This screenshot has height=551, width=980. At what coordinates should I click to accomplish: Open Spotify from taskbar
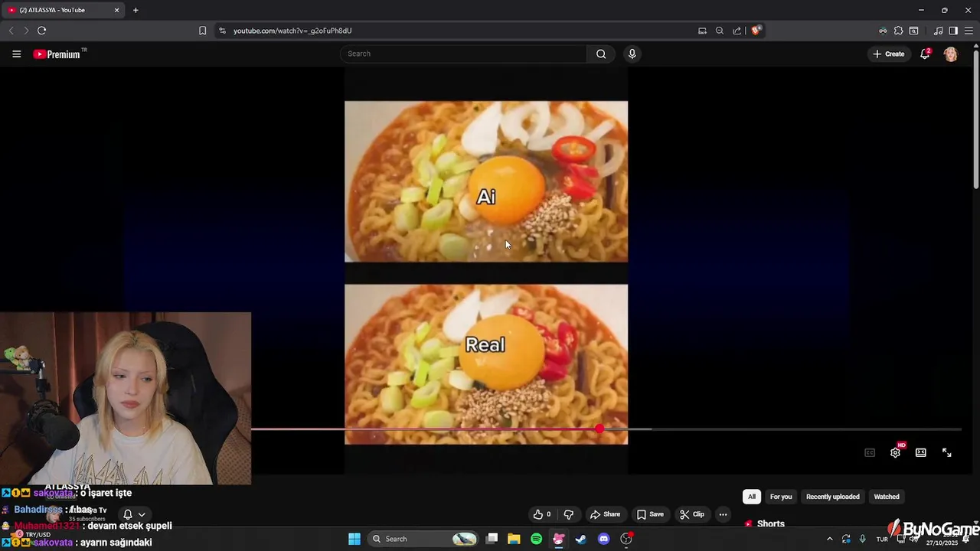click(x=536, y=539)
